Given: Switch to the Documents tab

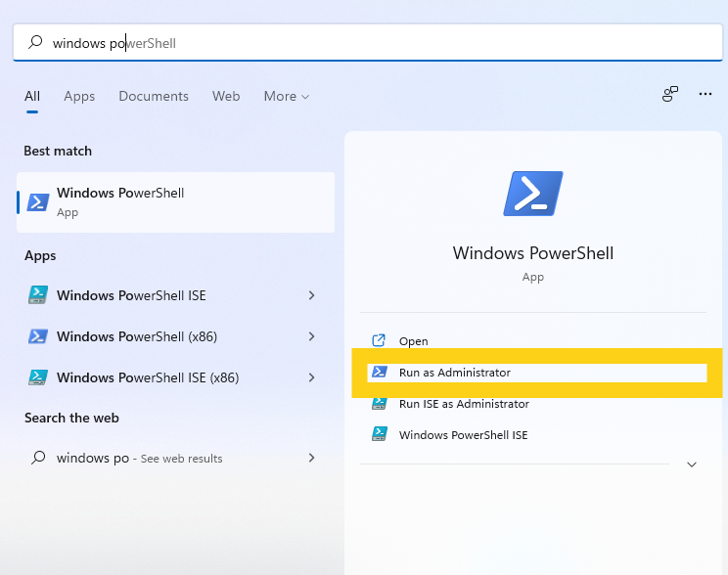Looking at the screenshot, I should pos(154,96).
